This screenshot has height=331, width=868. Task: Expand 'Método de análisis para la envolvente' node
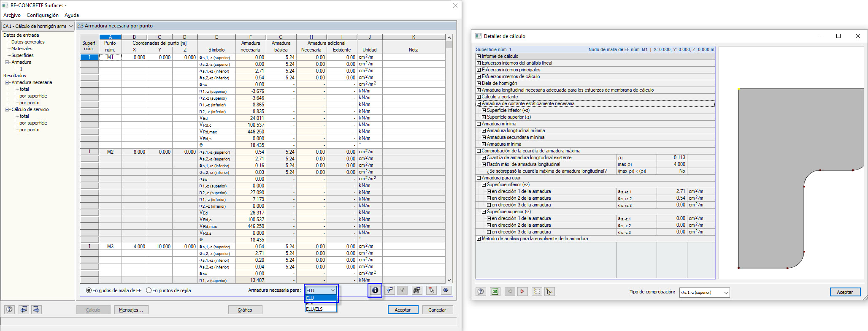479,239
